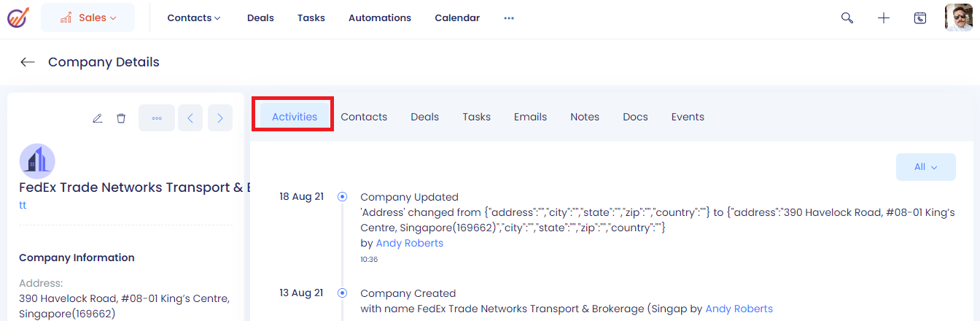980x321 pixels.
Task: Click 'Company Updated' activity title
Action: [409, 197]
